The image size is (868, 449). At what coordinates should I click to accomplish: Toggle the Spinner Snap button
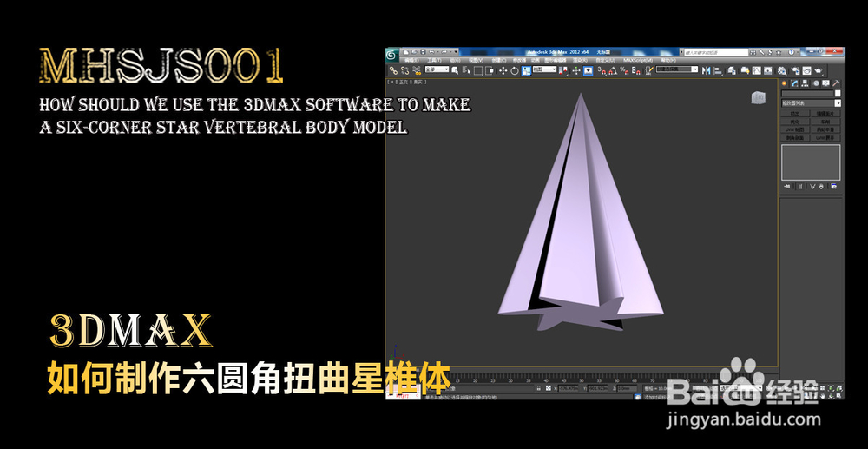click(x=635, y=70)
